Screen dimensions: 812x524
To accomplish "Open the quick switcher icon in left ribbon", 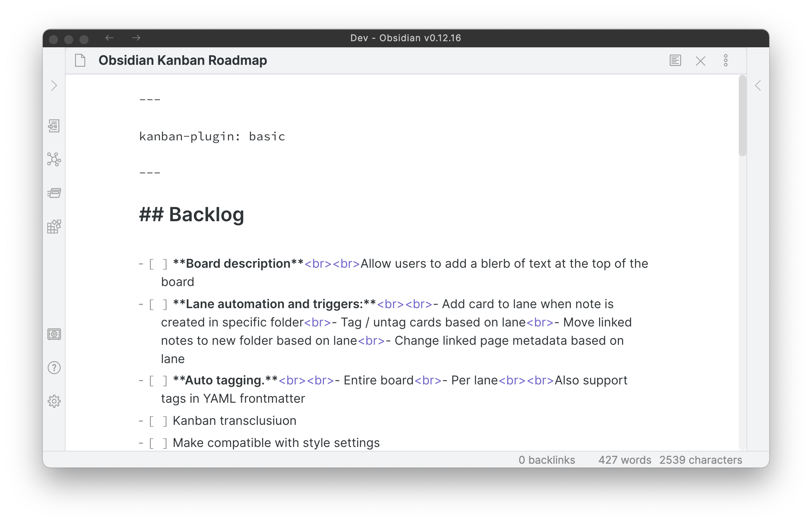I will click(x=54, y=126).
